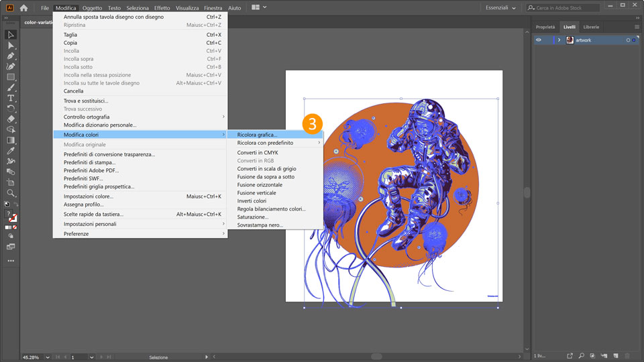Select the Shape Builder tool

pos(11,129)
